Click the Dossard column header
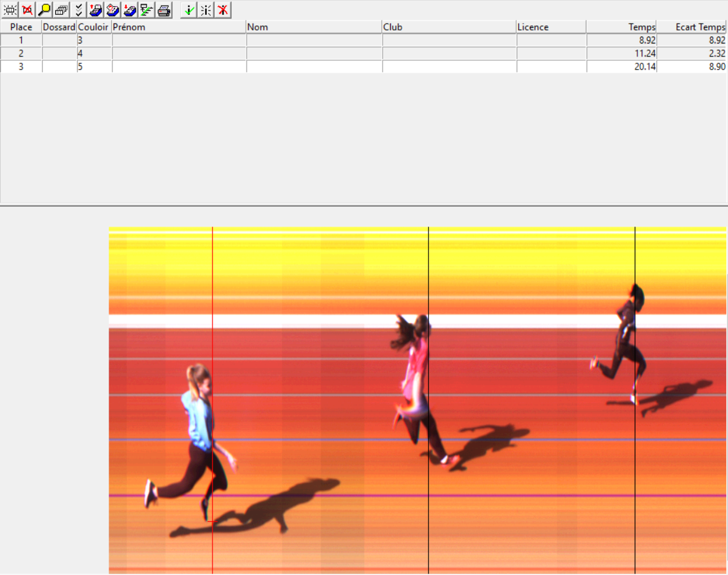The image size is (728, 575). coord(60,27)
